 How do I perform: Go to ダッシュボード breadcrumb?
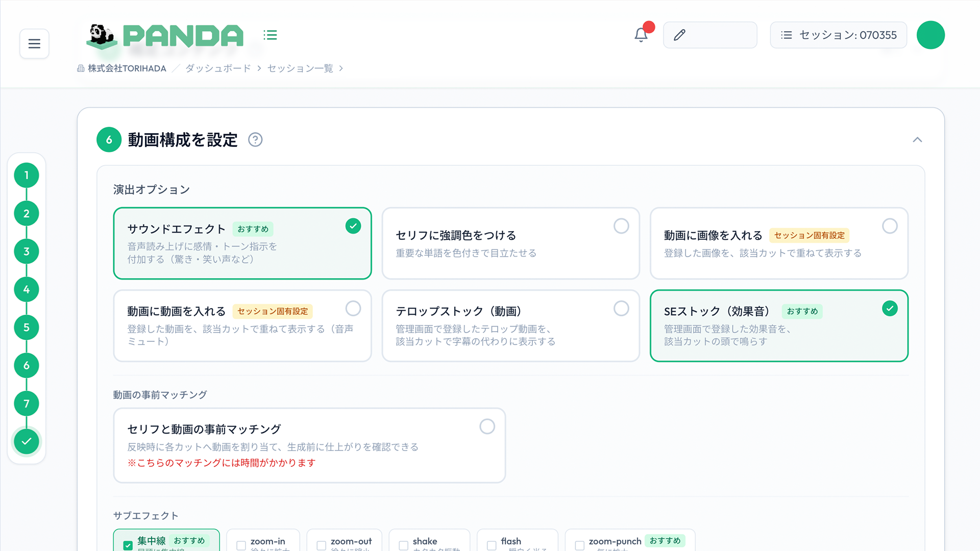[218, 68]
